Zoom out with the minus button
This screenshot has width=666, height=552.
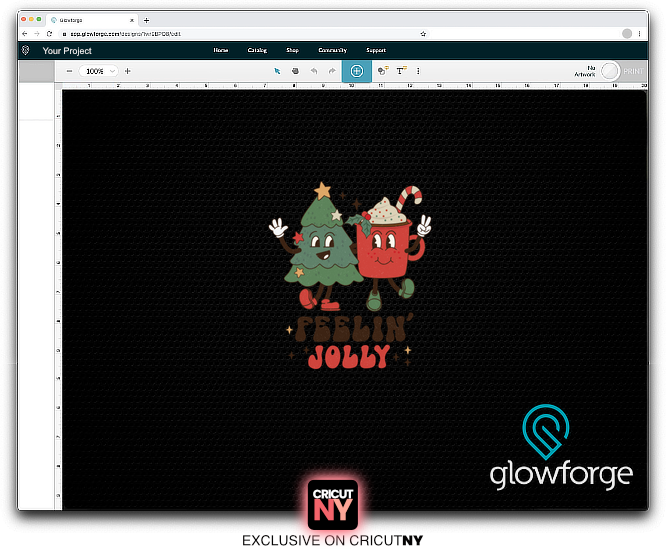[x=69, y=71]
